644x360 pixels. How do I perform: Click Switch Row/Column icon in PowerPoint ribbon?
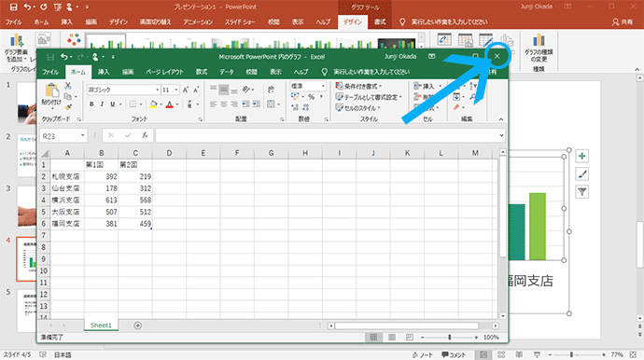[x=444, y=40]
